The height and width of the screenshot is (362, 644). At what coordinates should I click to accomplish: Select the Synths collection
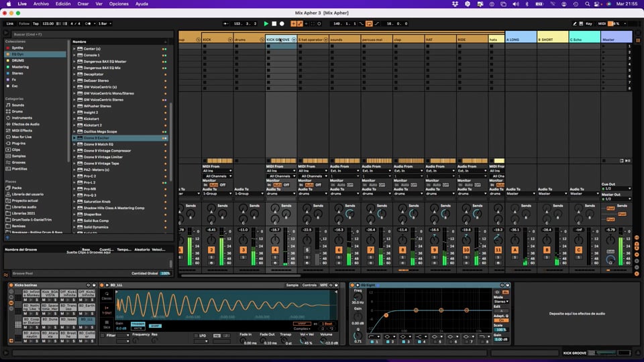(x=17, y=48)
